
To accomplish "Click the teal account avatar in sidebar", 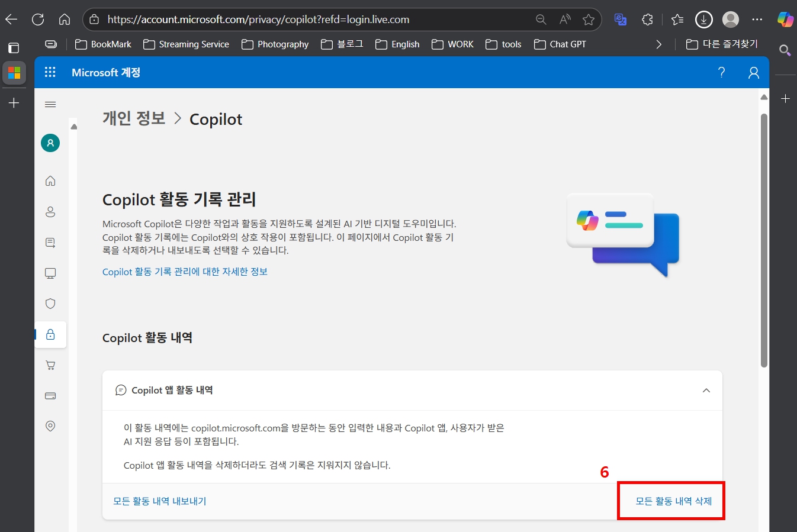I will (50, 143).
